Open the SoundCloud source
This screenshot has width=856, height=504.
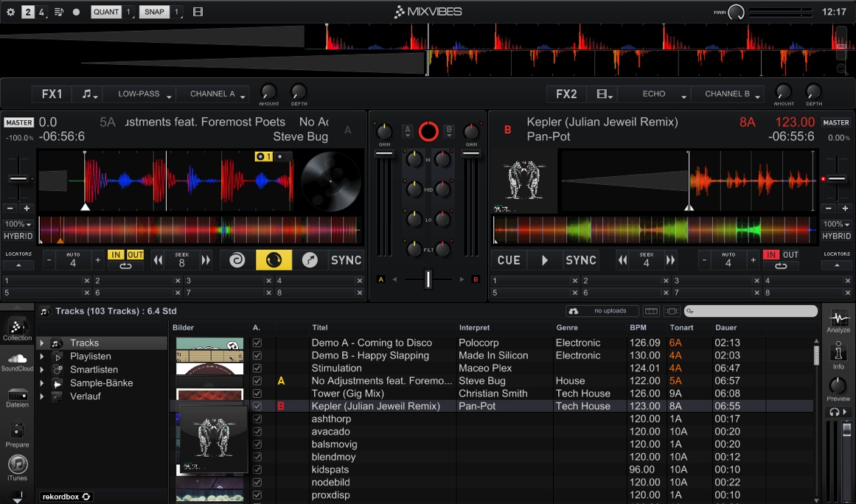click(17, 361)
